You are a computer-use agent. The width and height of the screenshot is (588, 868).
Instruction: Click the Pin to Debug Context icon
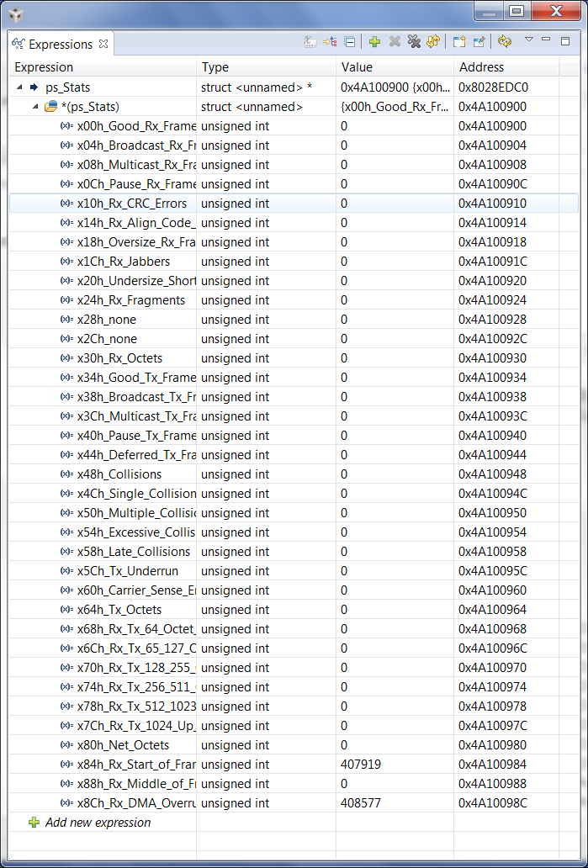coord(479,41)
